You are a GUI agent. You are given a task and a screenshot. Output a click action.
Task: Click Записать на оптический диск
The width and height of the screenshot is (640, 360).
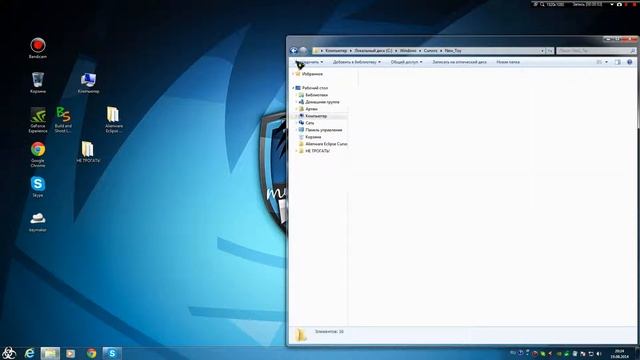(460, 62)
